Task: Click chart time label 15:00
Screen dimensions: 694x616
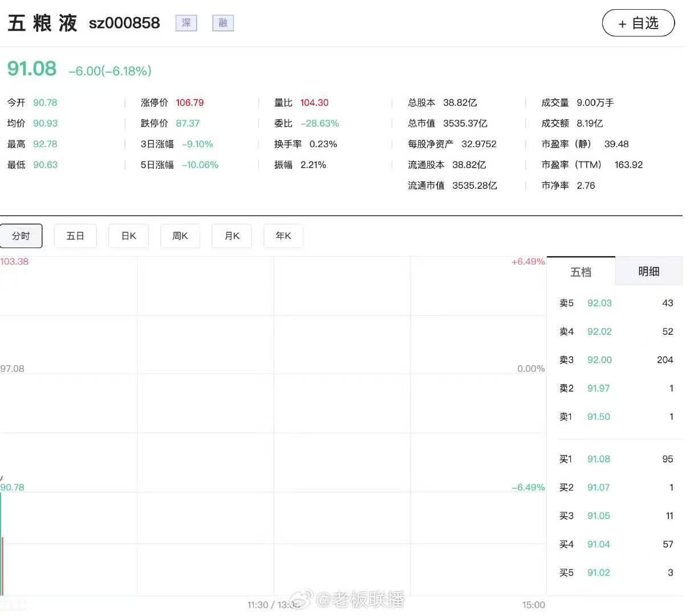Action: pyautogui.click(x=533, y=605)
